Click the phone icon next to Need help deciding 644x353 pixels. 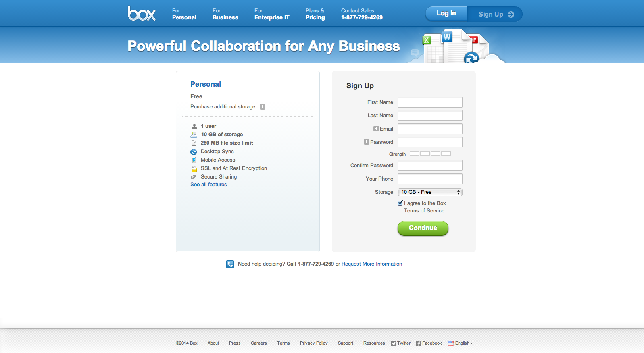[x=230, y=264]
